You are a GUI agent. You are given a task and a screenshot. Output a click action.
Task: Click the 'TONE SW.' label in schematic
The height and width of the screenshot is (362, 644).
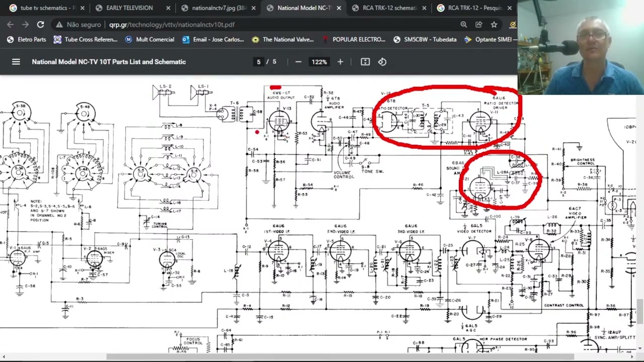click(x=372, y=171)
